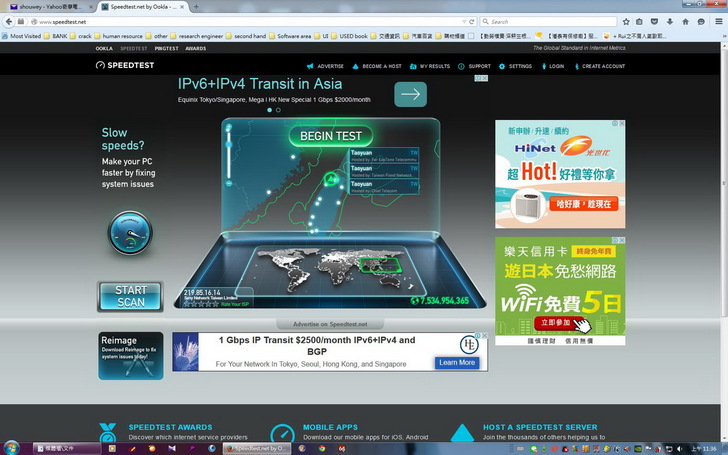Screen dimensions: 728x455
Task: Click the Login person icon
Action: [544, 66]
